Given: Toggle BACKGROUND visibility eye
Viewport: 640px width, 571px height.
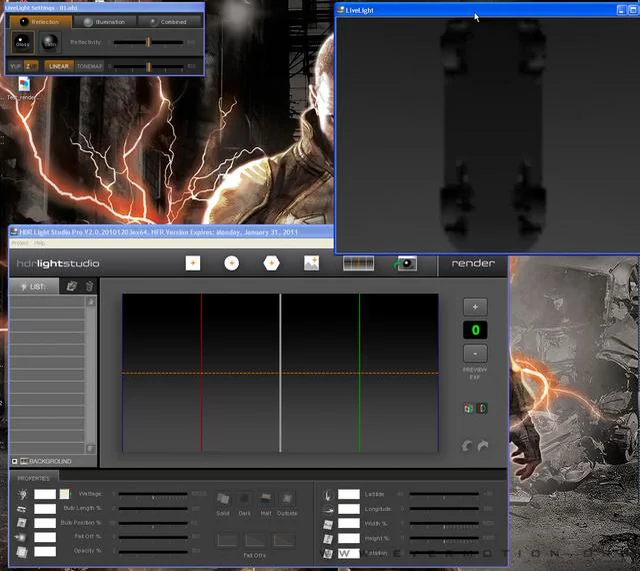Looking at the screenshot, I should (x=15, y=461).
